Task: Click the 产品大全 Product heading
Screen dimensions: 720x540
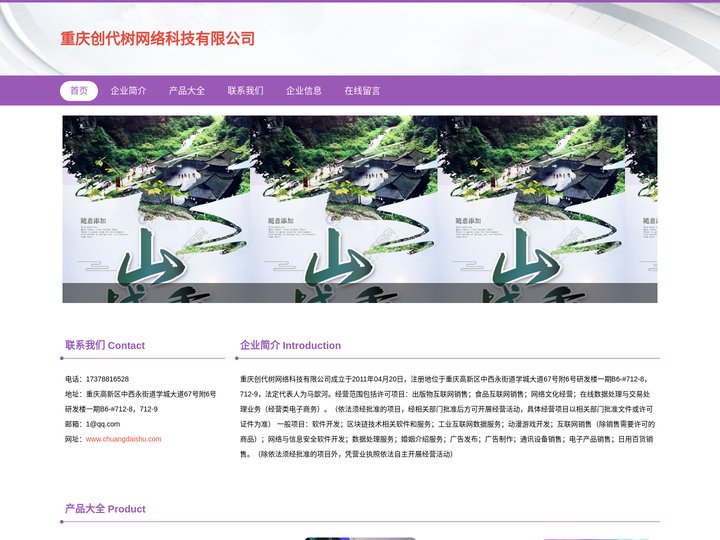Action: [105, 509]
